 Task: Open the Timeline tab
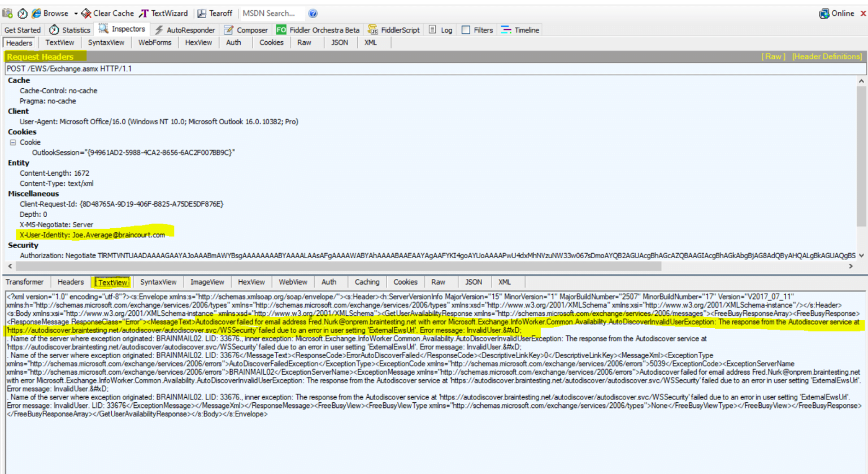tap(520, 30)
